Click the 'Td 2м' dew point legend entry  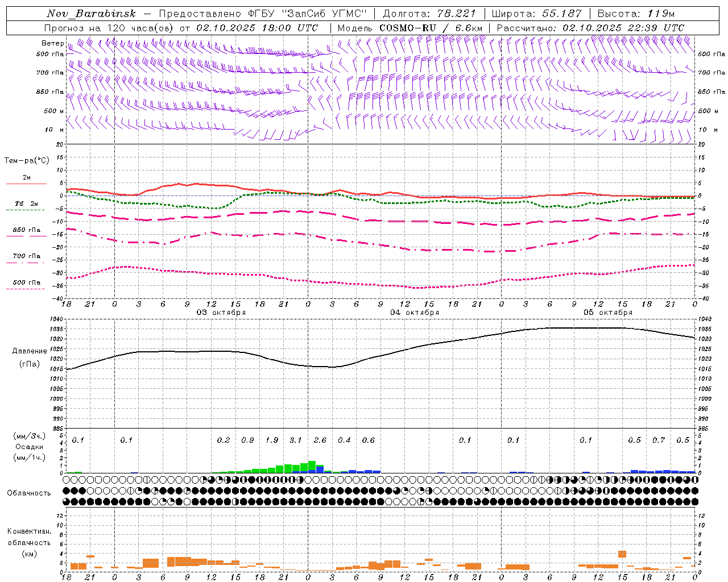click(26, 203)
